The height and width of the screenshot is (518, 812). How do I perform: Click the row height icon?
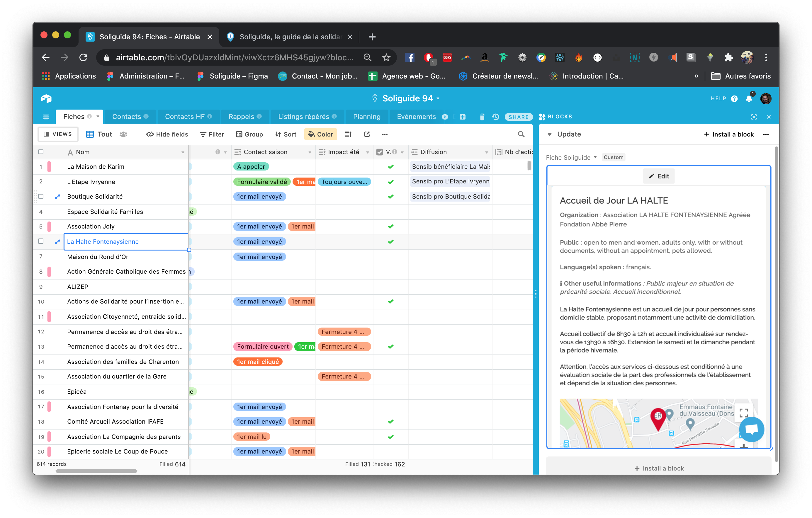pos(348,134)
